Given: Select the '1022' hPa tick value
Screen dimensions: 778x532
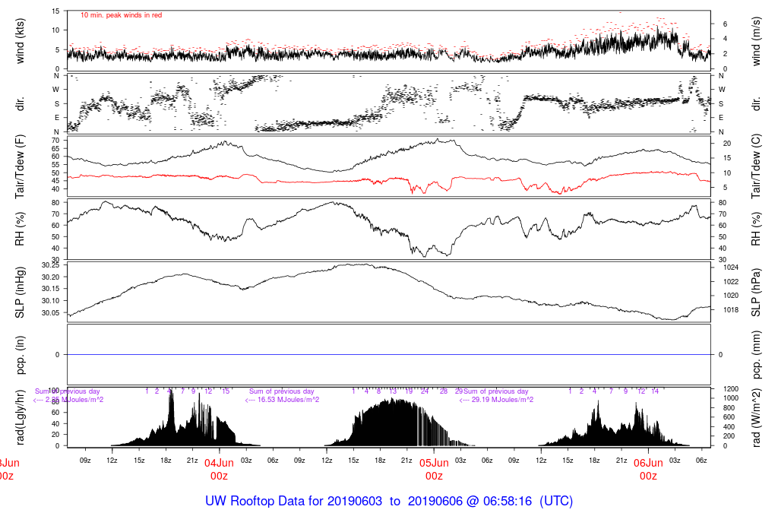Looking at the screenshot, I should (731, 282).
